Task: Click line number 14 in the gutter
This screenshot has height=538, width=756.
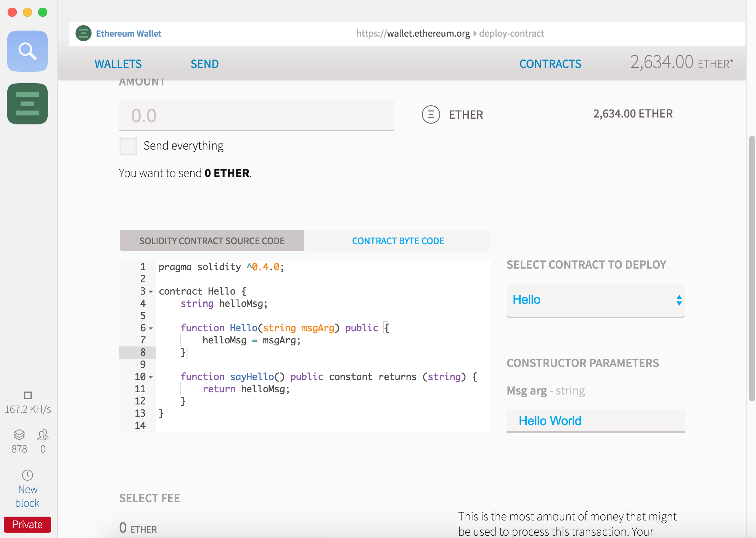Action: pyautogui.click(x=140, y=426)
